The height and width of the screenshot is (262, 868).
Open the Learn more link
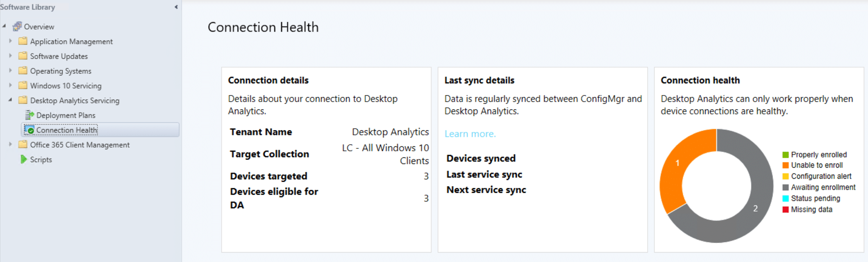coord(470,134)
